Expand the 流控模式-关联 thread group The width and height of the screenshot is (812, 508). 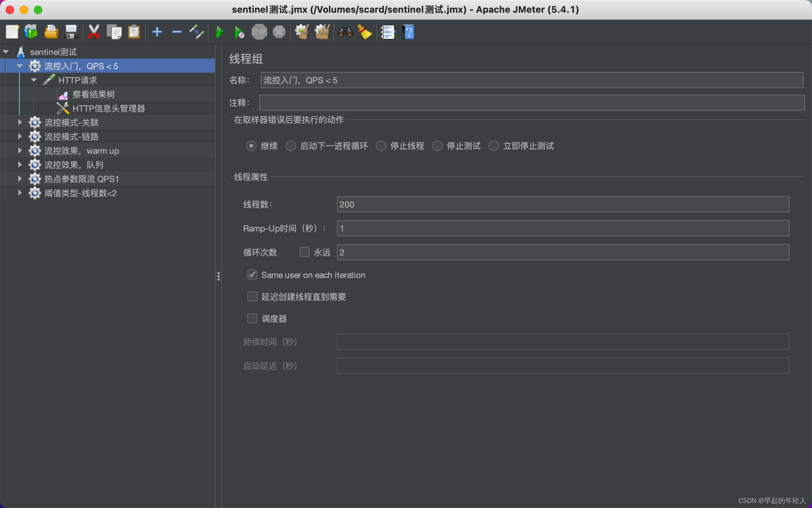coord(20,122)
